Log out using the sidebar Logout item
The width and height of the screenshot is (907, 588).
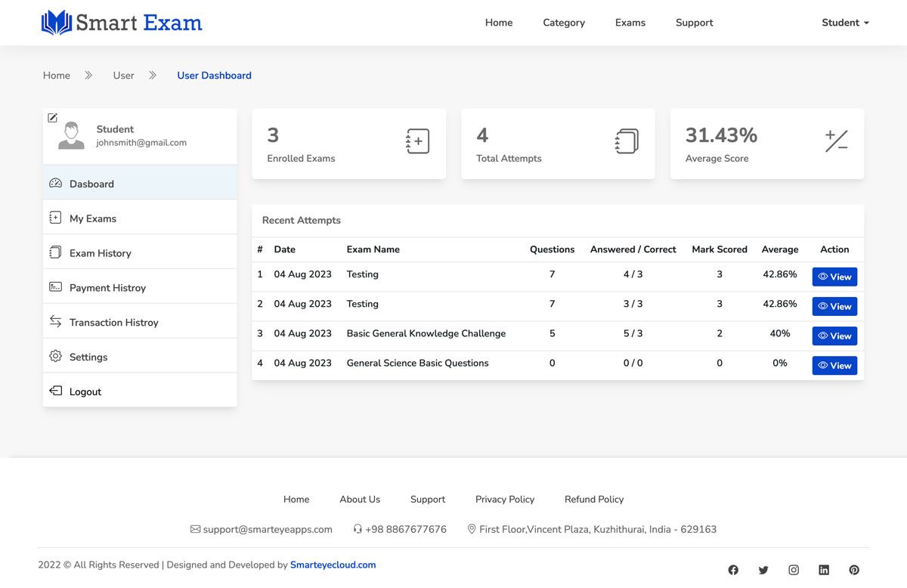tap(85, 391)
